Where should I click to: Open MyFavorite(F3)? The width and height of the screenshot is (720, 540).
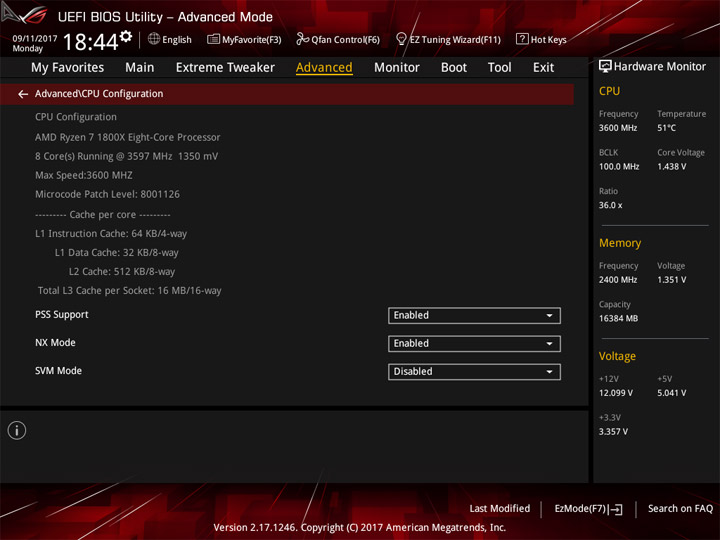244,39
